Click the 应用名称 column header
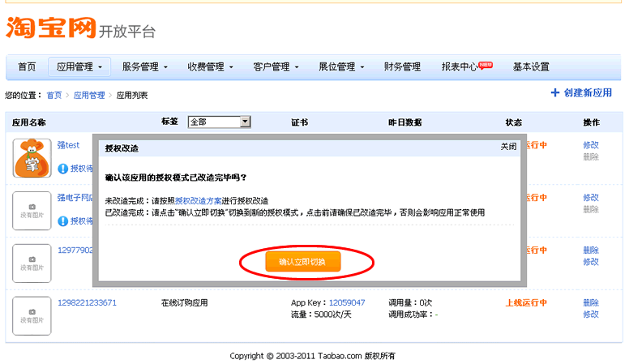 point(28,122)
